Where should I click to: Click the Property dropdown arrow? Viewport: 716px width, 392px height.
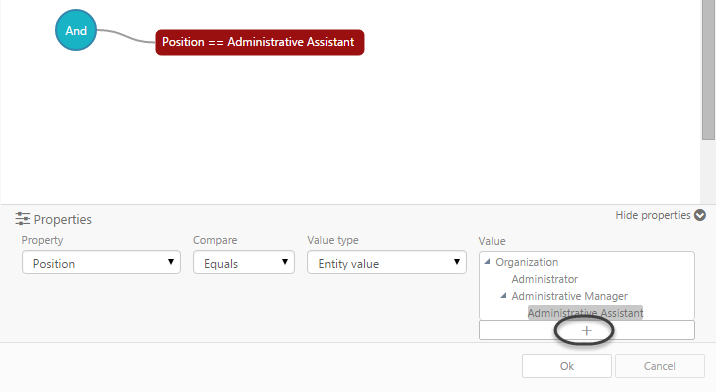click(x=171, y=262)
